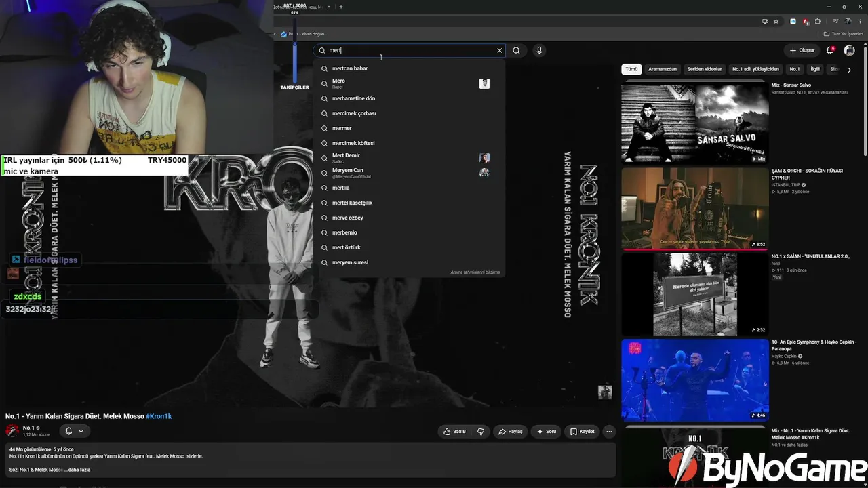Image resolution: width=868 pixels, height=488 pixels.
Task: Choose the Mero rapper suggestion
Action: point(410,83)
